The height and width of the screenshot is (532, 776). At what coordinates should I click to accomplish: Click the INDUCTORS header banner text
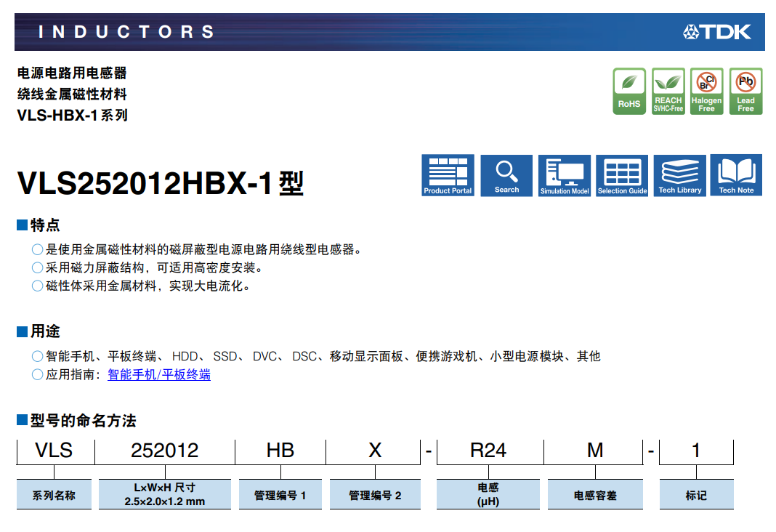[x=126, y=32]
